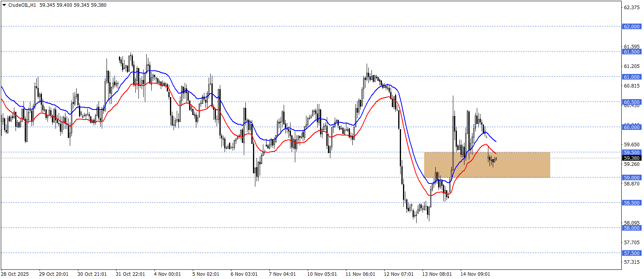The height and width of the screenshot is (279, 644).
Task: Select the 57.500 price level label
Action: pyautogui.click(x=631, y=253)
